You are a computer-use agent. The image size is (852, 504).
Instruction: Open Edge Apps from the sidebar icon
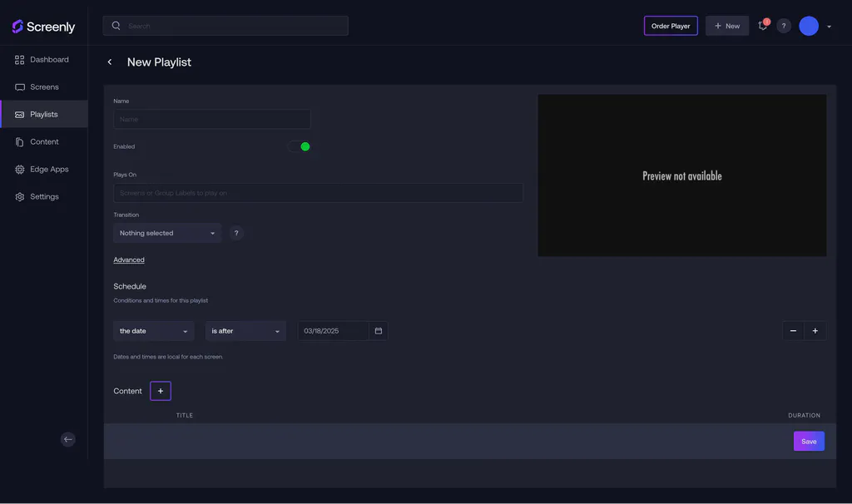click(19, 169)
